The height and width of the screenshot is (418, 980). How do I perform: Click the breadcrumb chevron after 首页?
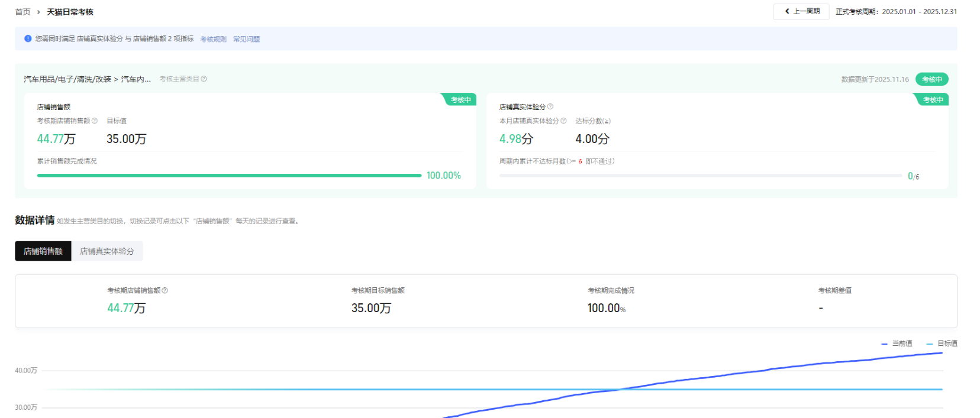coord(38,12)
